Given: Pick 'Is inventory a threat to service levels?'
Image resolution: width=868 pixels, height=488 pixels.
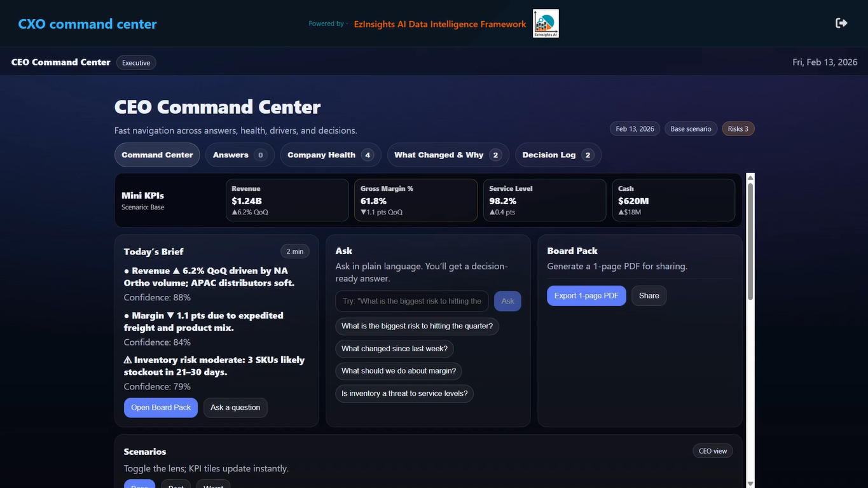Looking at the screenshot, I should (x=404, y=393).
